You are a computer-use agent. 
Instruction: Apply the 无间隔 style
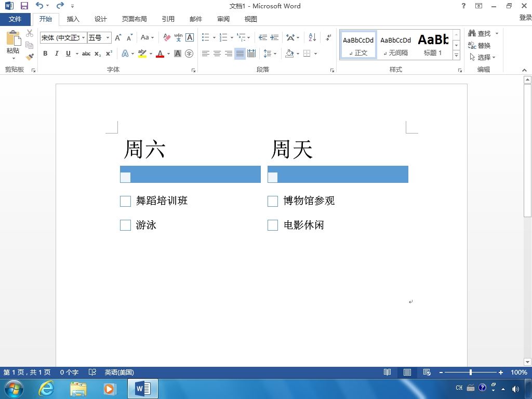[395, 45]
